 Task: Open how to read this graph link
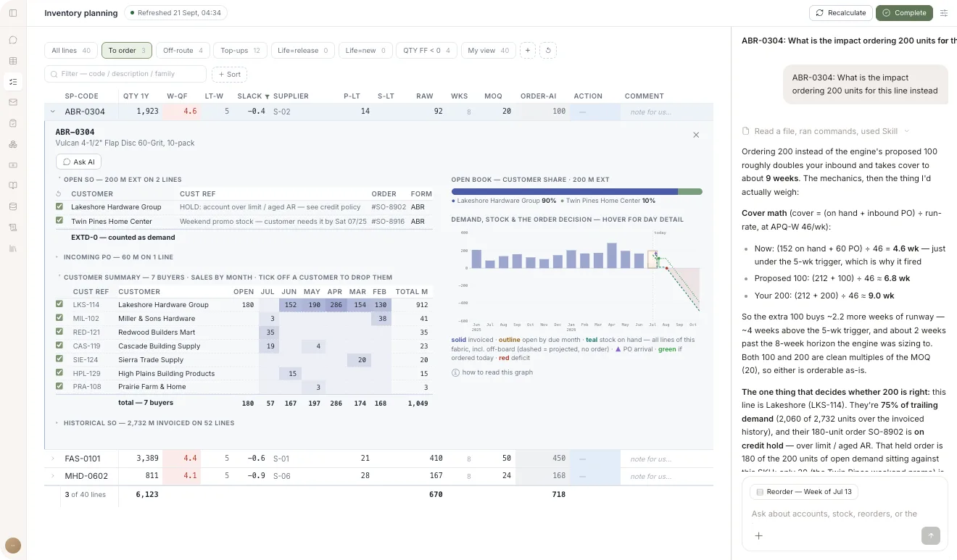(497, 372)
